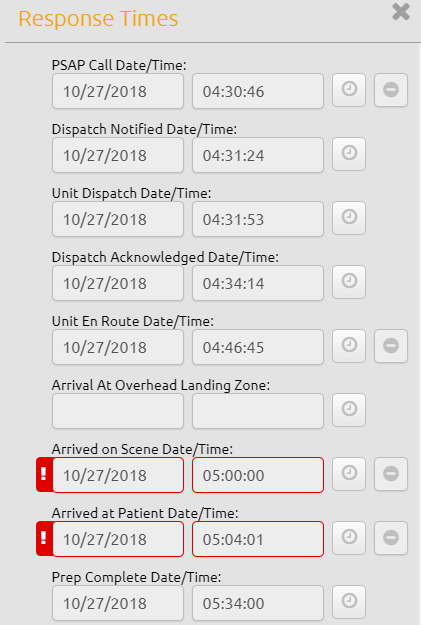Click clock icon for Arrived on Scene
The image size is (421, 625).
click(x=349, y=474)
